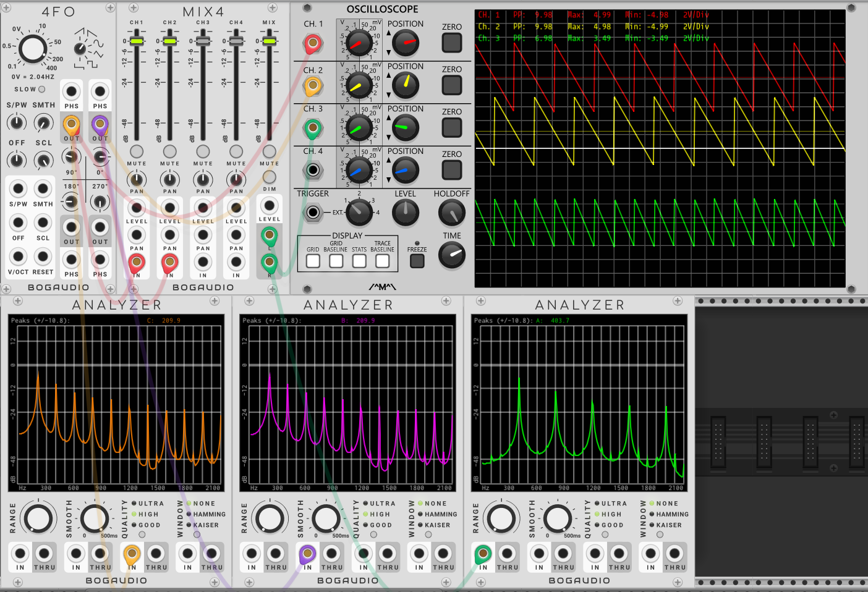The image size is (868, 592).
Task: Click the purple-cabled IN port on second Analyzer
Action: tap(307, 553)
